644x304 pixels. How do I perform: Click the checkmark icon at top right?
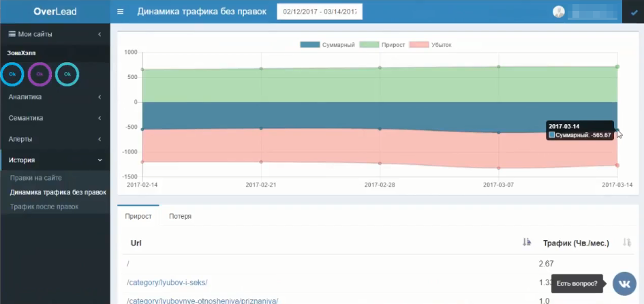634,12
